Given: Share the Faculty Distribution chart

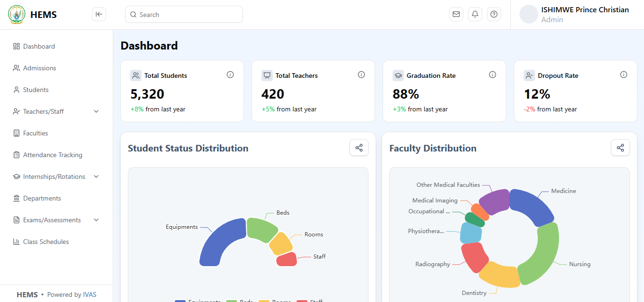Looking at the screenshot, I should [x=620, y=148].
